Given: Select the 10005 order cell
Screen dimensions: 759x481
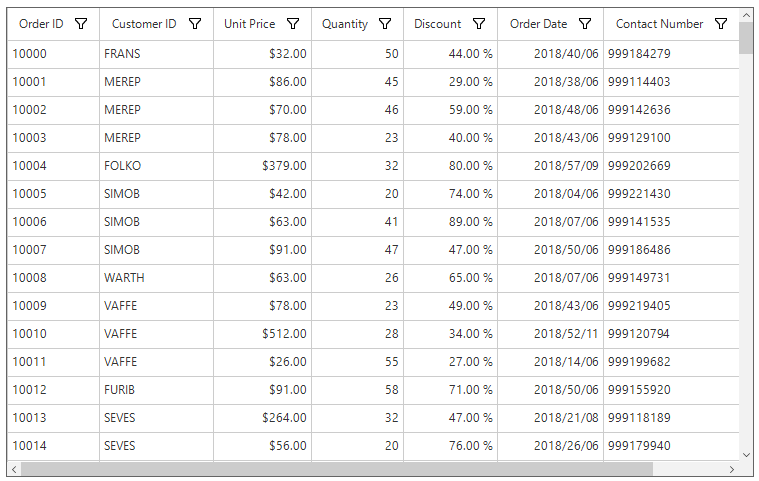Looking at the screenshot, I should [x=53, y=194].
